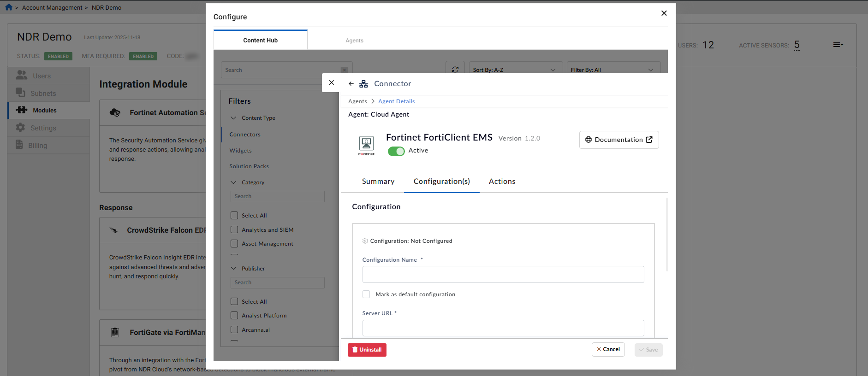Click the Server URL field
868x376 pixels.
(503, 328)
